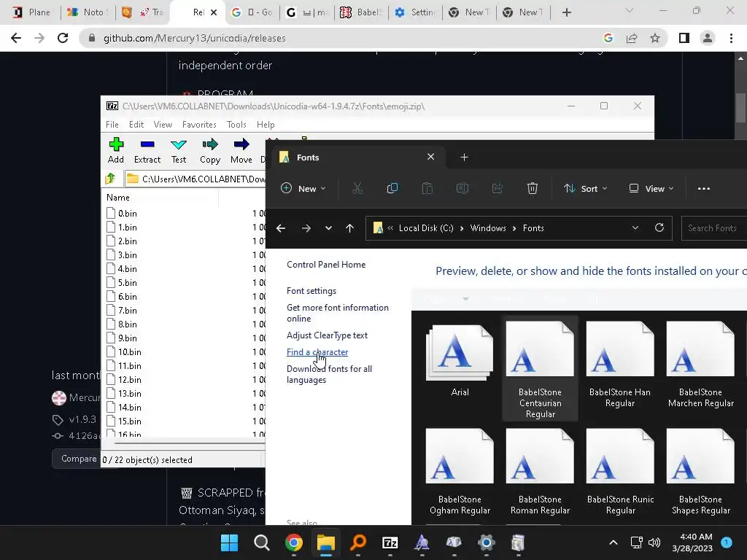The image size is (747, 560).
Task: Open a new Chrome tab
Action: click(x=566, y=12)
